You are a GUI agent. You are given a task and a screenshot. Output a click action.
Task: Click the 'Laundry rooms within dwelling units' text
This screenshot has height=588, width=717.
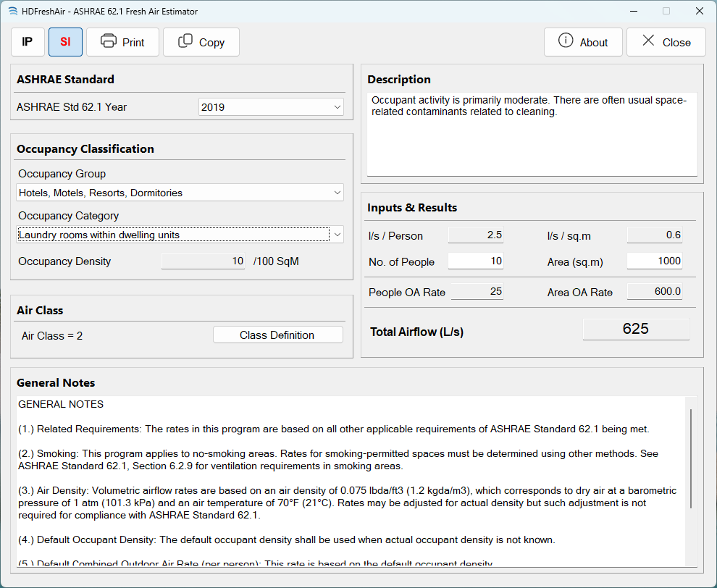click(x=99, y=235)
